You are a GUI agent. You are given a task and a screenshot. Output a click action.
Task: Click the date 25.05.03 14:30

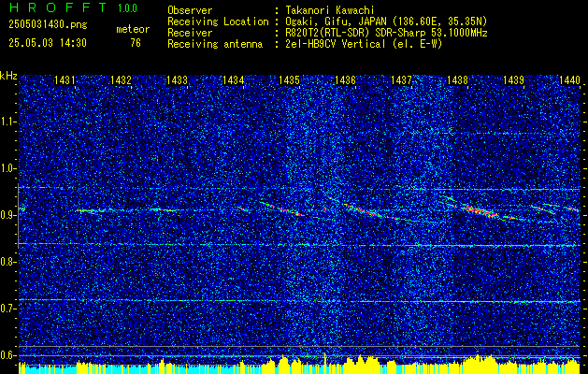(x=48, y=43)
